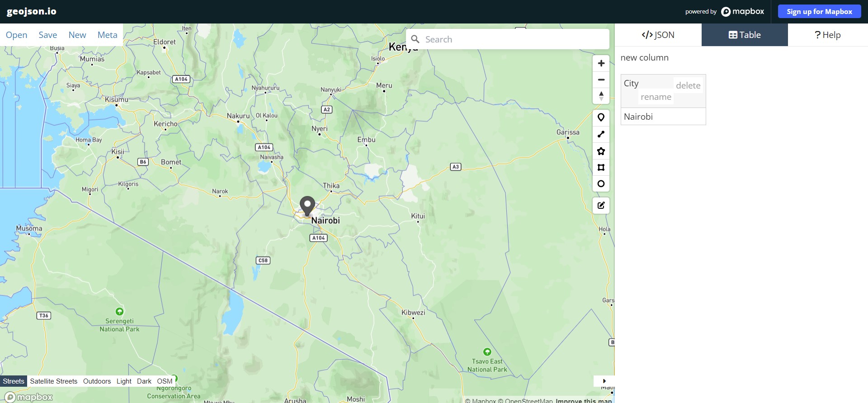Select the draw polygon tool

pos(601,151)
